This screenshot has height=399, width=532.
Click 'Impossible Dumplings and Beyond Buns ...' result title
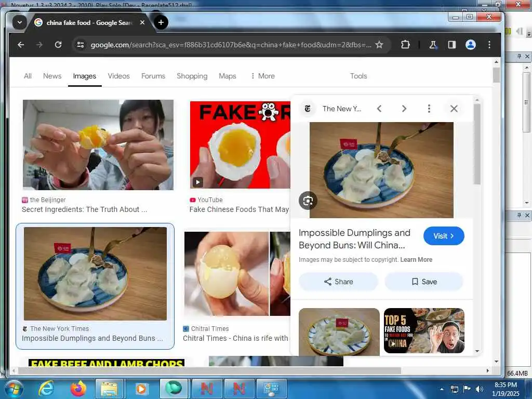point(92,338)
